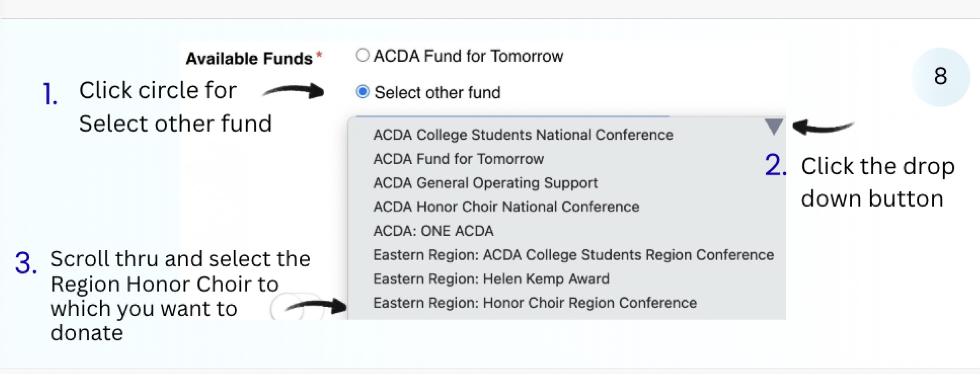Pick Eastern Region: ACDA College Students Region Conference
980x374 pixels.
(573, 255)
